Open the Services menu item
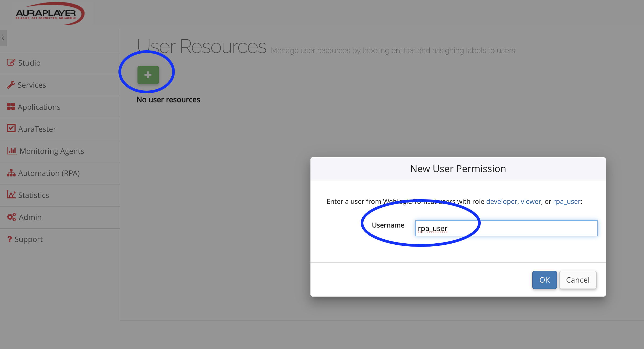The image size is (644, 349). pyautogui.click(x=60, y=85)
